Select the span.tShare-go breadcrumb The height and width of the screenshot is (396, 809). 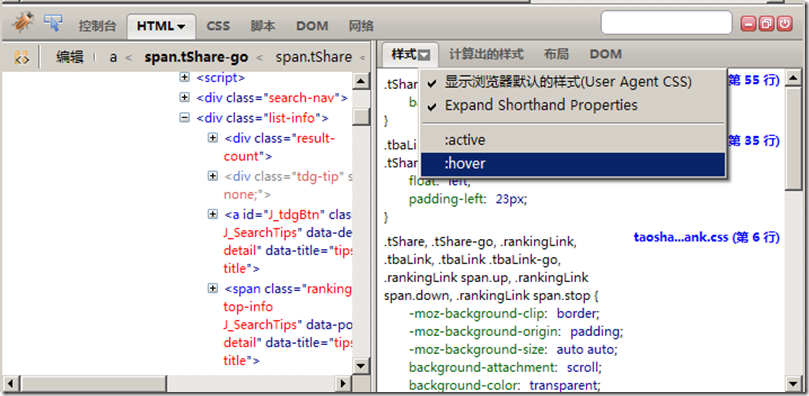[196, 57]
